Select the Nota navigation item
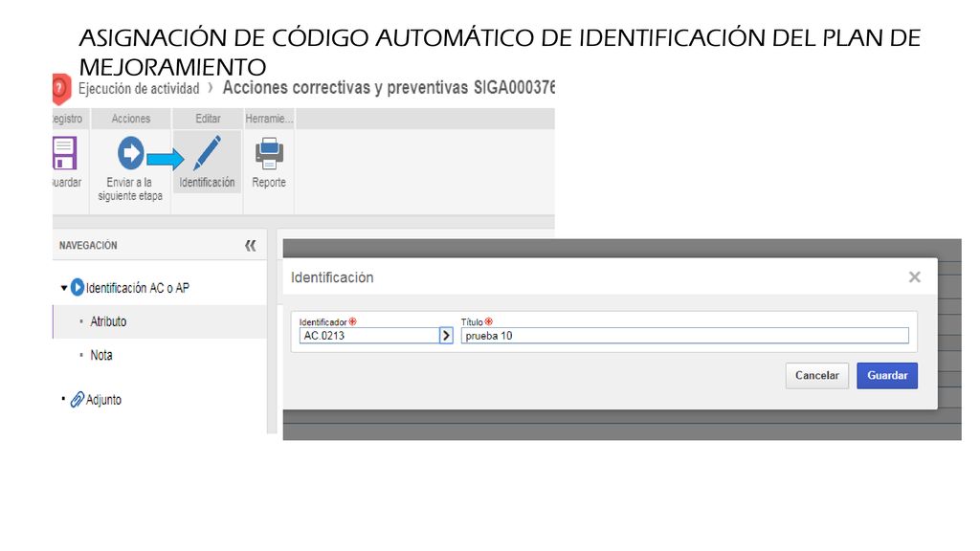The image size is (980, 551). tap(101, 356)
